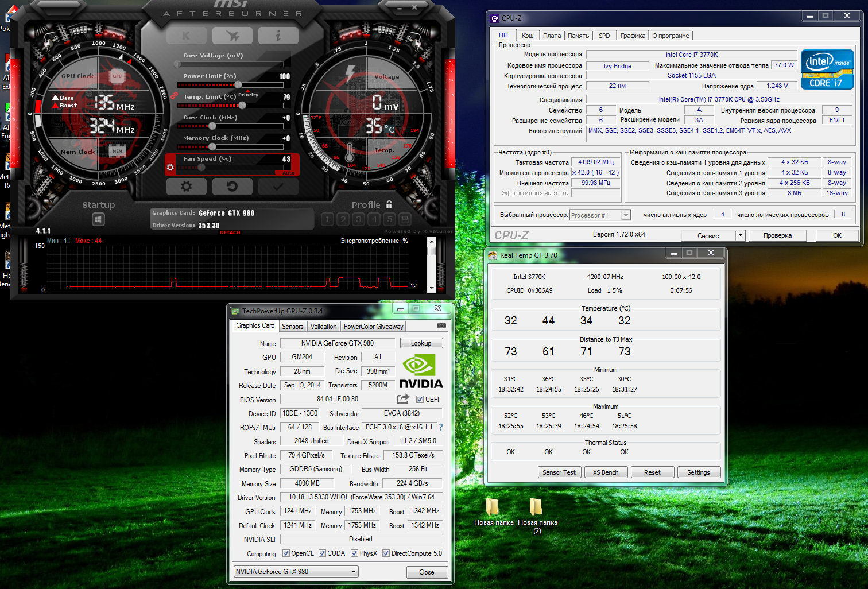The image size is (868, 589).
Task: Toggle the PhysX checkbox
Action: point(354,553)
